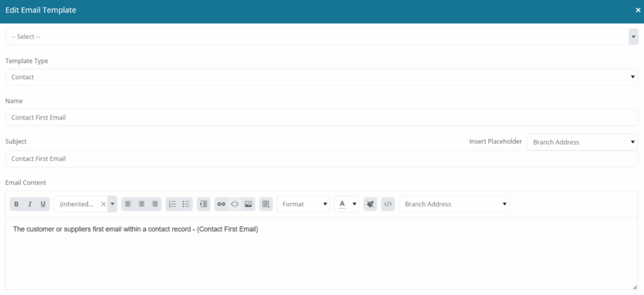Open the view HTML source editor
Image resolution: width=644 pixels, height=295 pixels.
coord(388,204)
